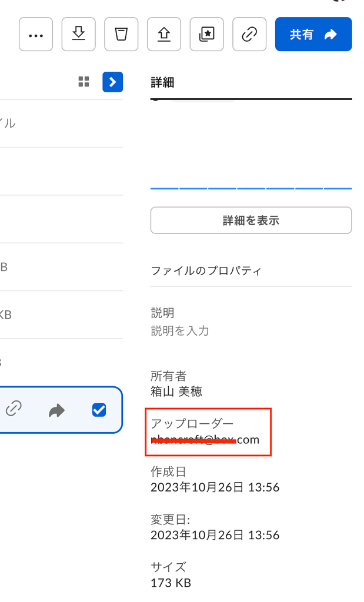Click the copy link icon in toolbar
This screenshot has width=364, height=602.
pos(249,35)
